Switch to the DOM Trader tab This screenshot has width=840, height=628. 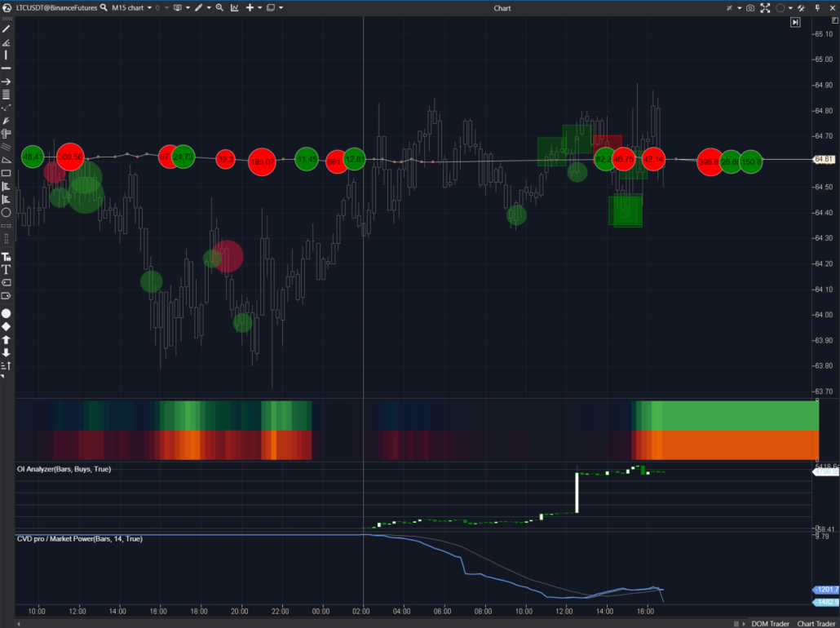pyautogui.click(x=770, y=622)
